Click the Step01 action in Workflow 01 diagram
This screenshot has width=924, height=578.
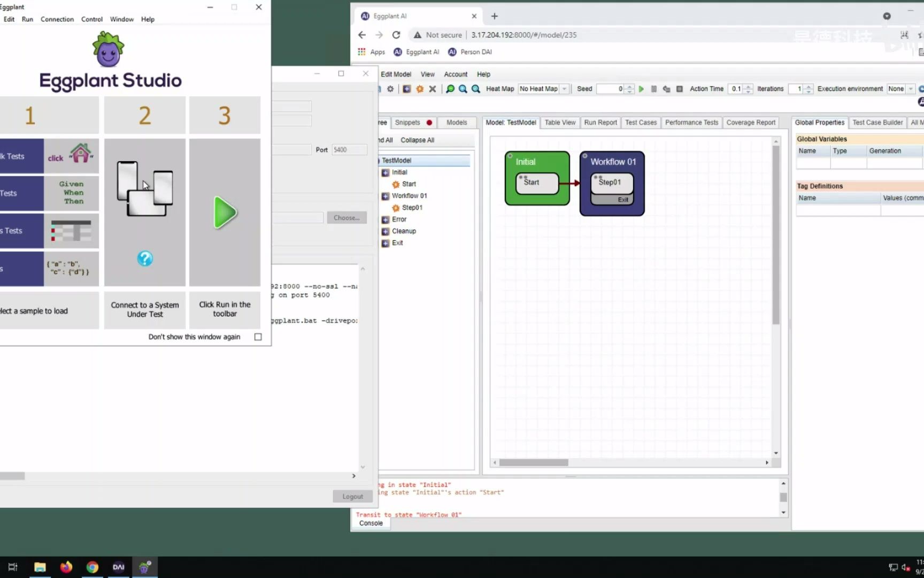612,183
